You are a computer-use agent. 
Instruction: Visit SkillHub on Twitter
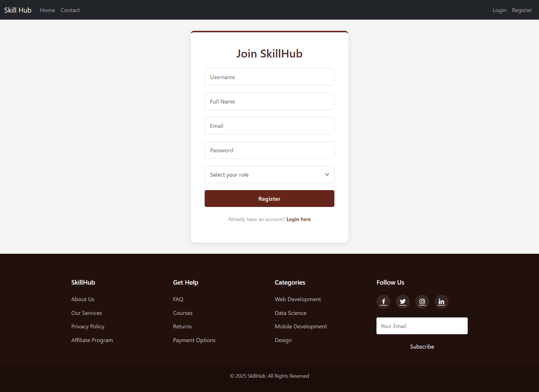coord(403,301)
